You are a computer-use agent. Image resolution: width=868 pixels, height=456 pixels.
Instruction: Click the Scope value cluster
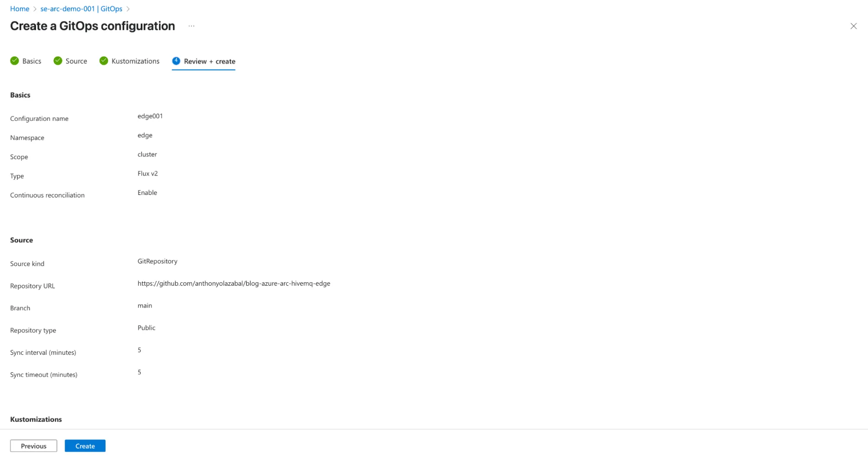pyautogui.click(x=147, y=154)
